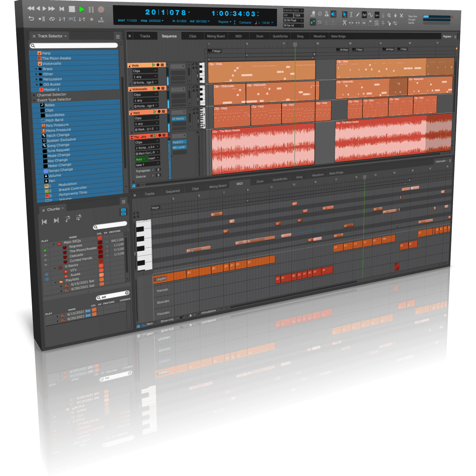Toggle the blue power icon for VI's
The height and width of the screenshot is (476, 476).
point(46,274)
